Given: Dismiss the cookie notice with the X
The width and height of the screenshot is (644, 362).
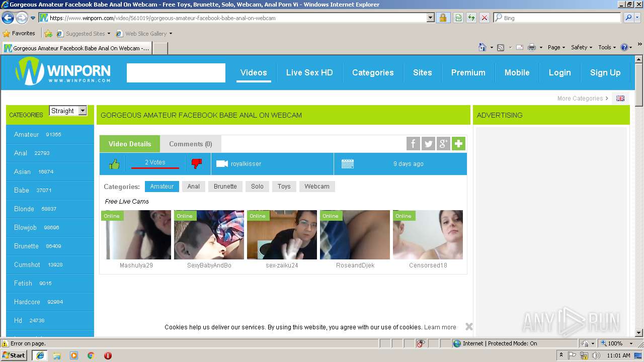Looking at the screenshot, I should pos(469,327).
